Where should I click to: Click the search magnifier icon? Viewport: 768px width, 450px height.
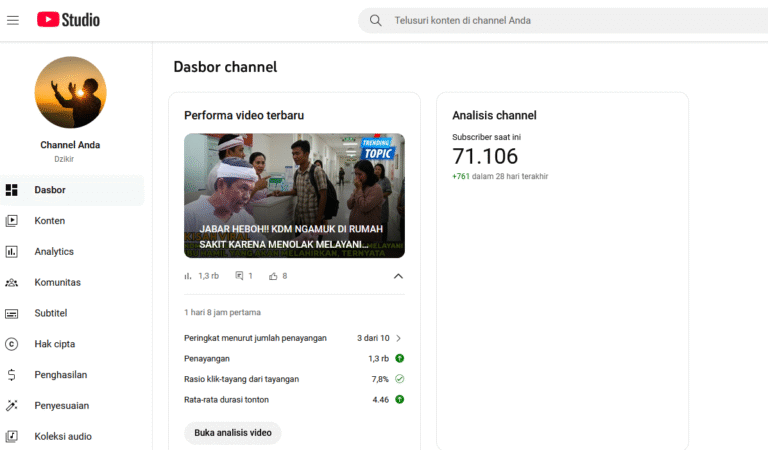click(376, 20)
